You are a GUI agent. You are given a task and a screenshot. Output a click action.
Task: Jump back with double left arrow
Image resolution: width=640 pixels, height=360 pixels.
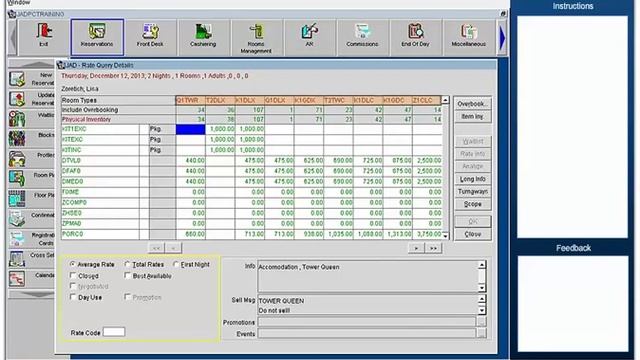(156, 248)
